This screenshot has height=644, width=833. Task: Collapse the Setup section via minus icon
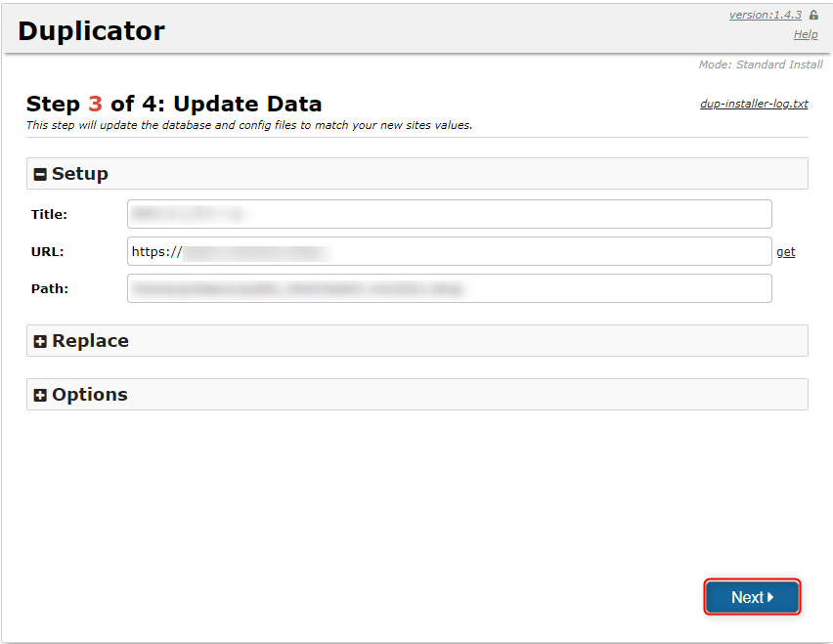40,174
